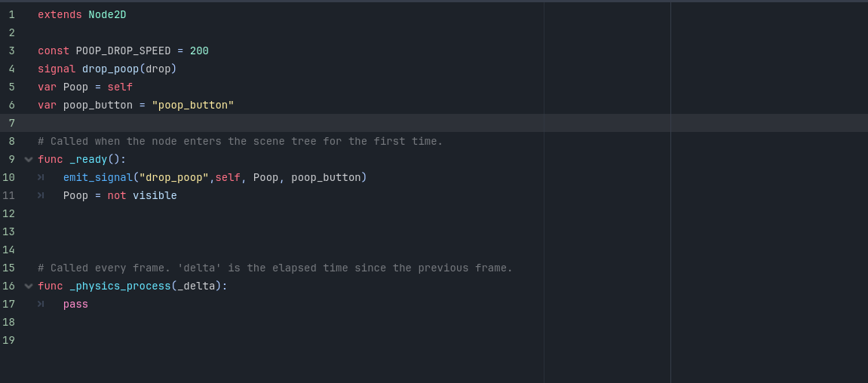Image resolution: width=868 pixels, height=383 pixels.
Task: Click line number 7 in the gutter
Action: click(x=11, y=123)
